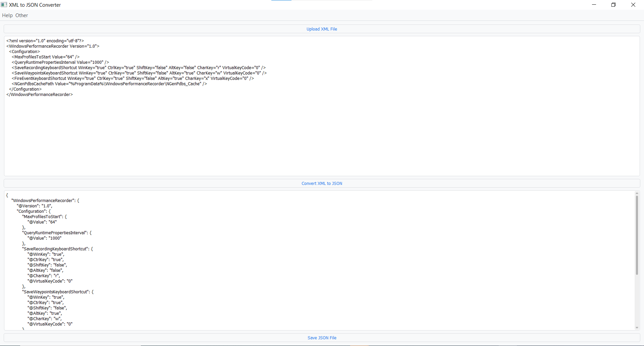Click the MaxProfilesToStart Value="64" XML line
This screenshot has width=644, height=346.
(x=46, y=57)
